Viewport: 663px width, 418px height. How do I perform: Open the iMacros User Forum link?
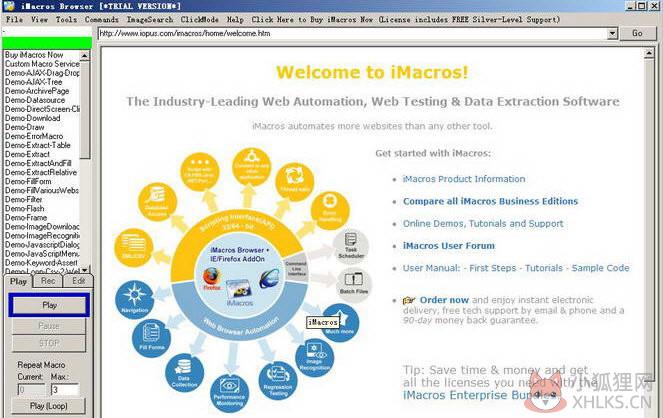(449, 246)
